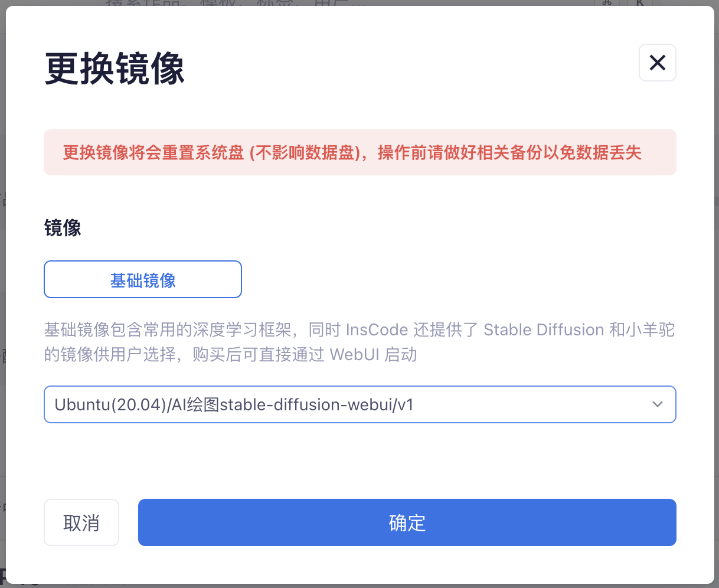
Task: Close the 更换镜像 dialog with the X icon
Action: 657,63
